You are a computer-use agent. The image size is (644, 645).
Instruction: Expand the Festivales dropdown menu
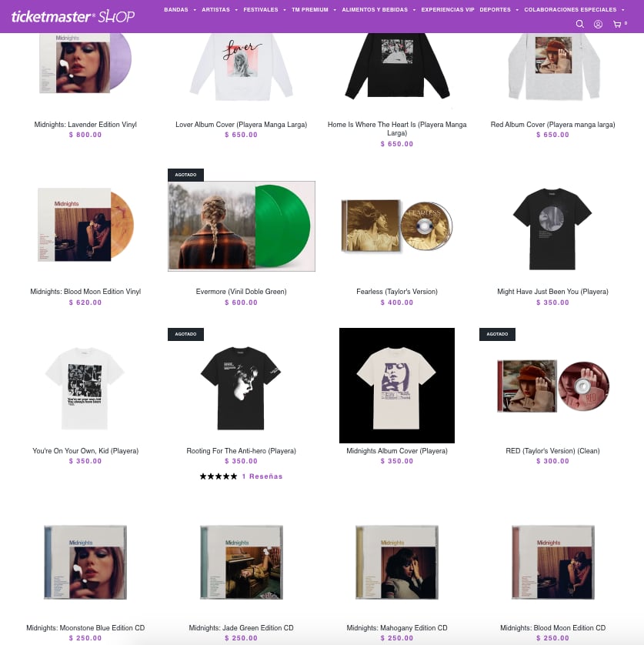[265, 9]
